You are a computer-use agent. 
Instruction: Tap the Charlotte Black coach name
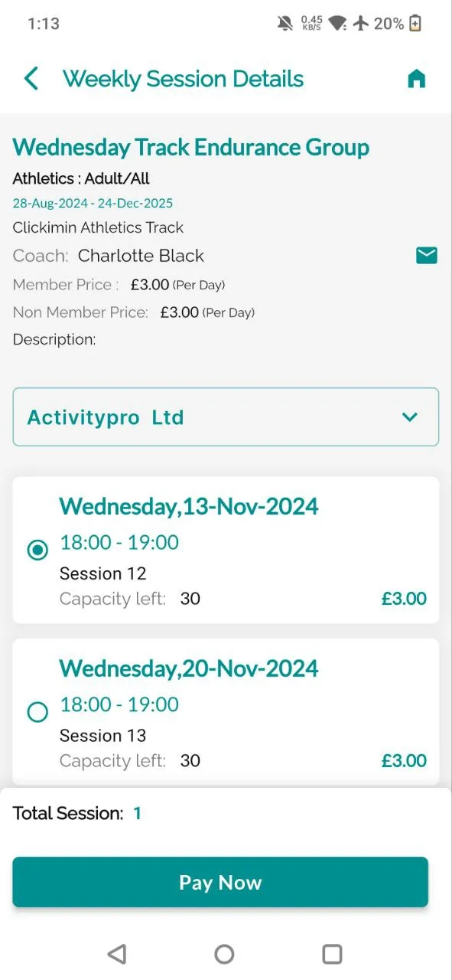tap(141, 256)
